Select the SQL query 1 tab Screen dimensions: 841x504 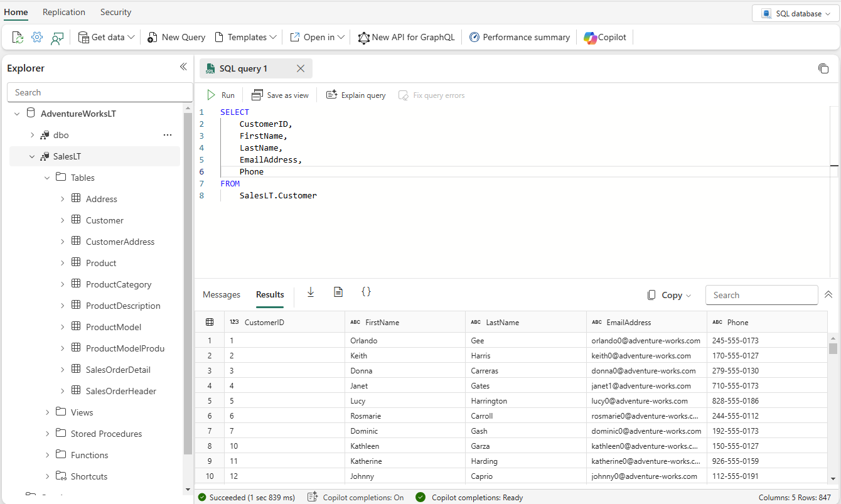pyautogui.click(x=256, y=68)
